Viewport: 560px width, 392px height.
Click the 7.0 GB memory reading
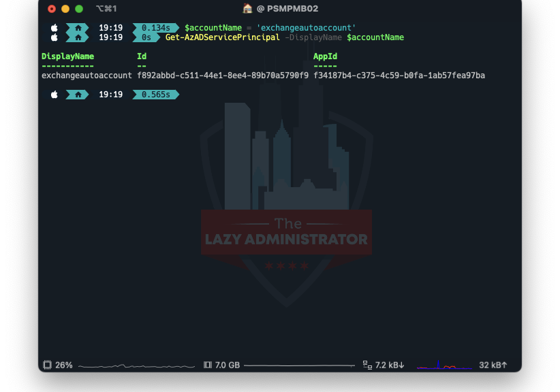[228, 365]
